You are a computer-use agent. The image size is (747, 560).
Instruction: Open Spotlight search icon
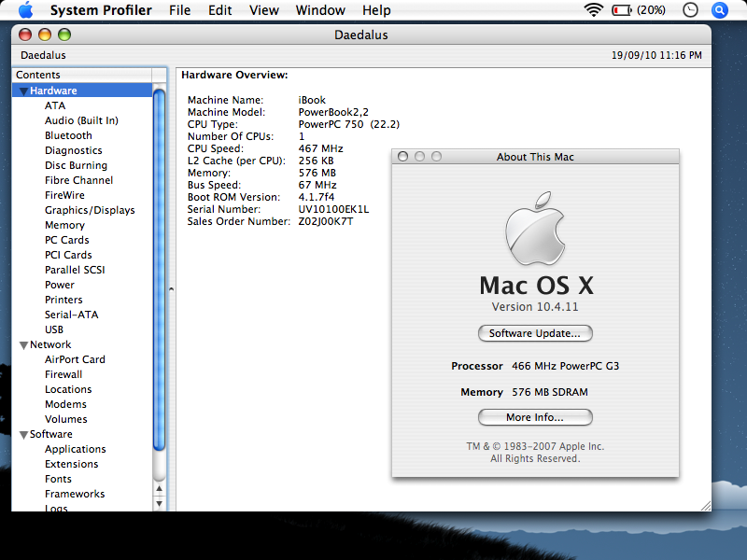coord(719,10)
